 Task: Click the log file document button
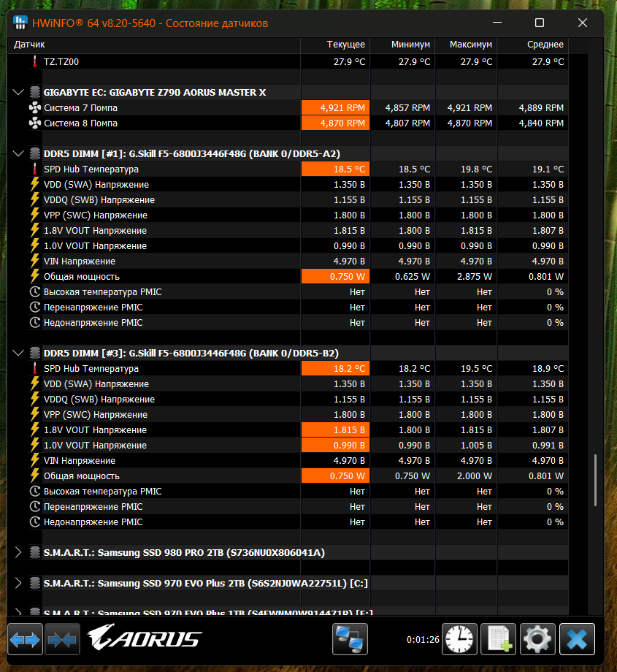499,639
